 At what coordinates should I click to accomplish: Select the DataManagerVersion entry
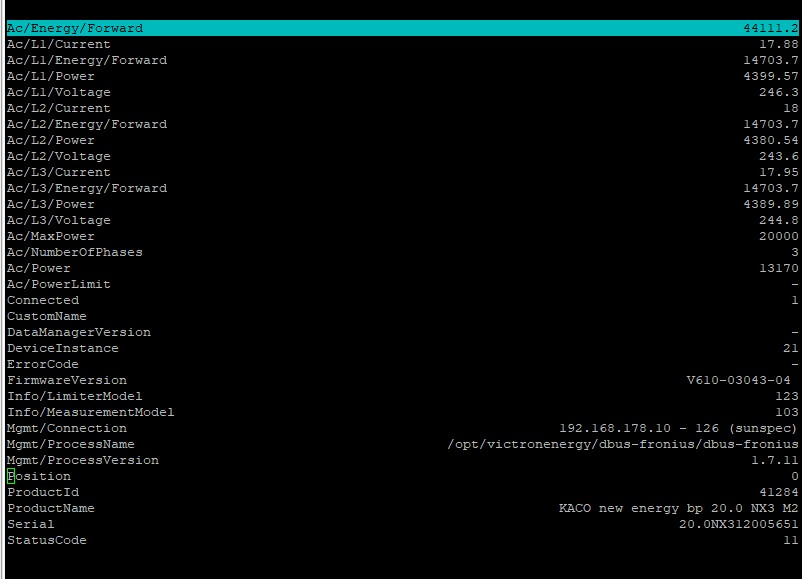(x=402, y=332)
